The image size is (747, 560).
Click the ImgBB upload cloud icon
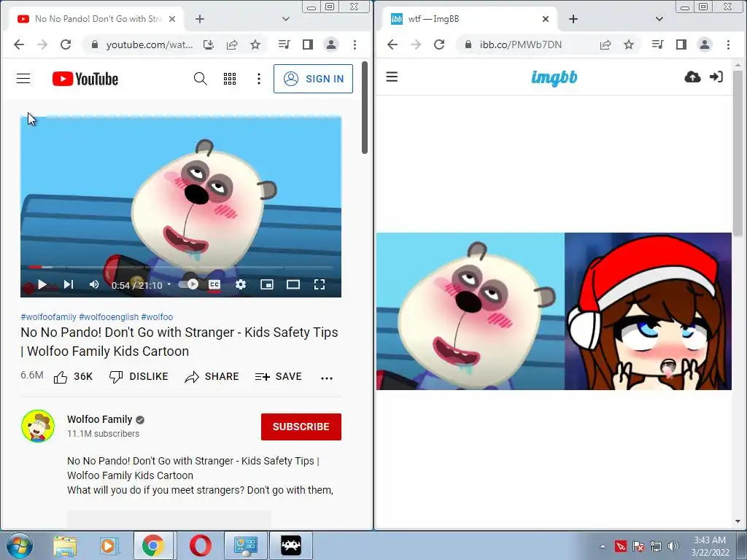(692, 77)
